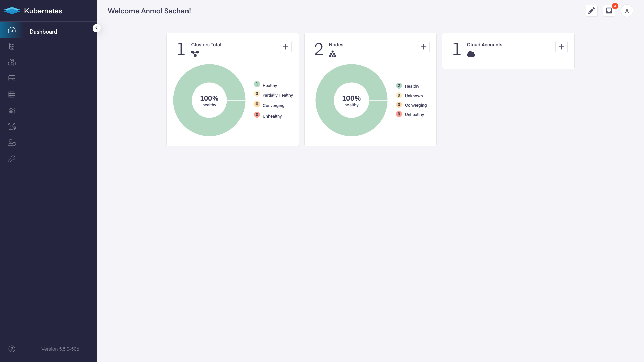
Task: Click the user management group icon
Action: tap(12, 127)
